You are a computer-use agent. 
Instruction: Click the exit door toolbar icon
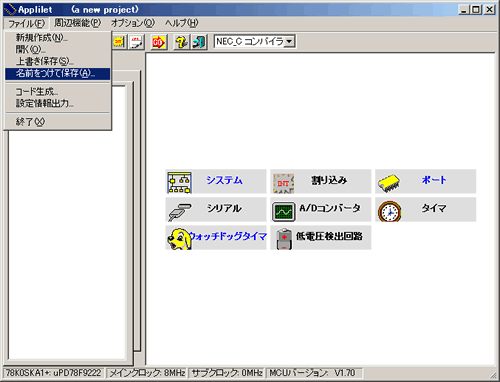[x=199, y=42]
